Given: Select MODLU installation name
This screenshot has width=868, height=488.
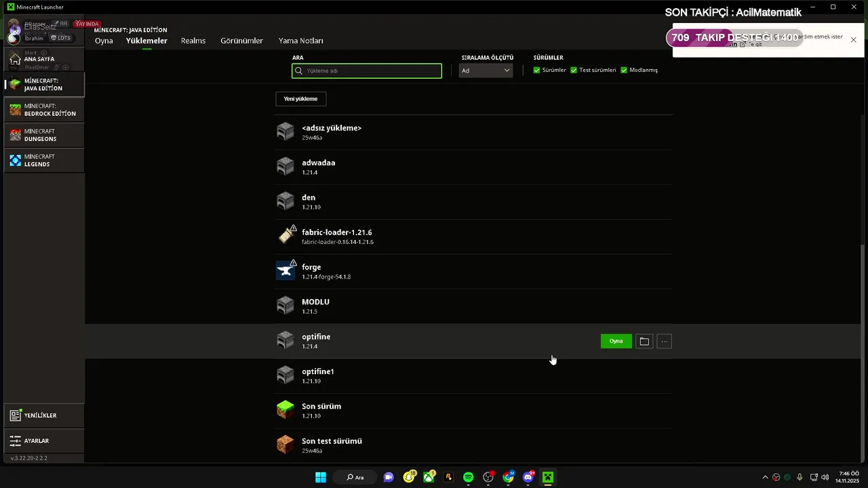Looking at the screenshot, I should pos(315,302).
